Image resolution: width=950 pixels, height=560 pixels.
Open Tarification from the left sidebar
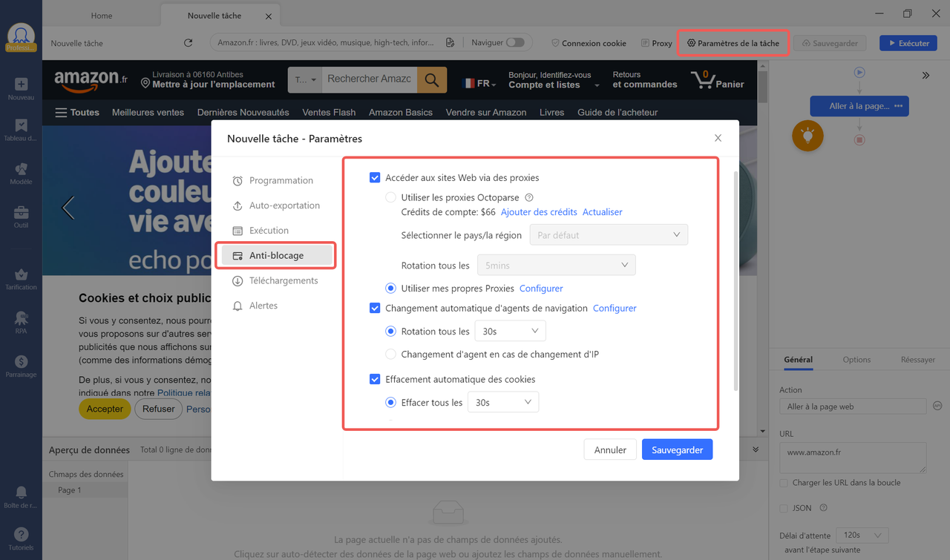(21, 277)
